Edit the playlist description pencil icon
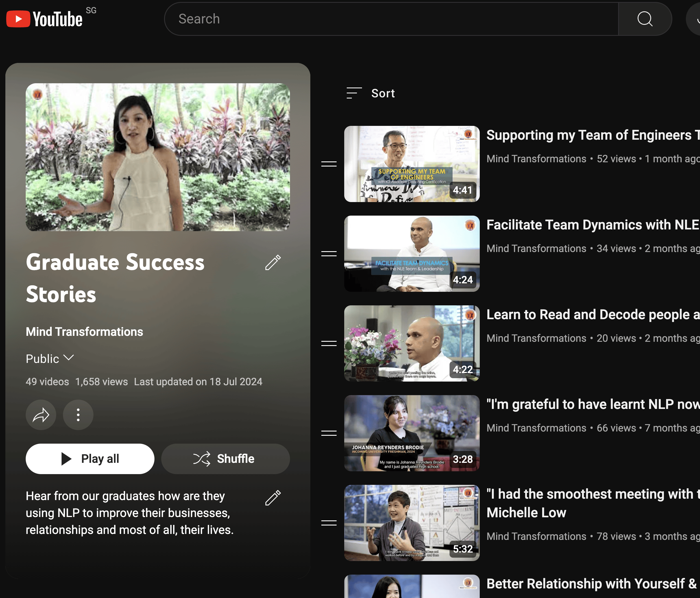 point(273,498)
